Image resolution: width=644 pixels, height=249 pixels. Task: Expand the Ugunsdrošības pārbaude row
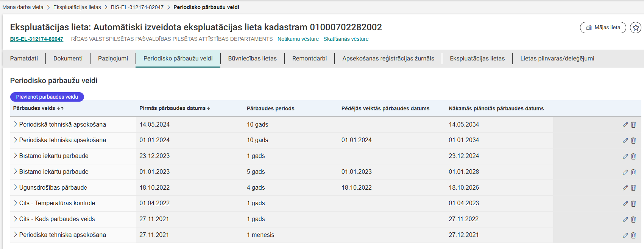coord(16,187)
